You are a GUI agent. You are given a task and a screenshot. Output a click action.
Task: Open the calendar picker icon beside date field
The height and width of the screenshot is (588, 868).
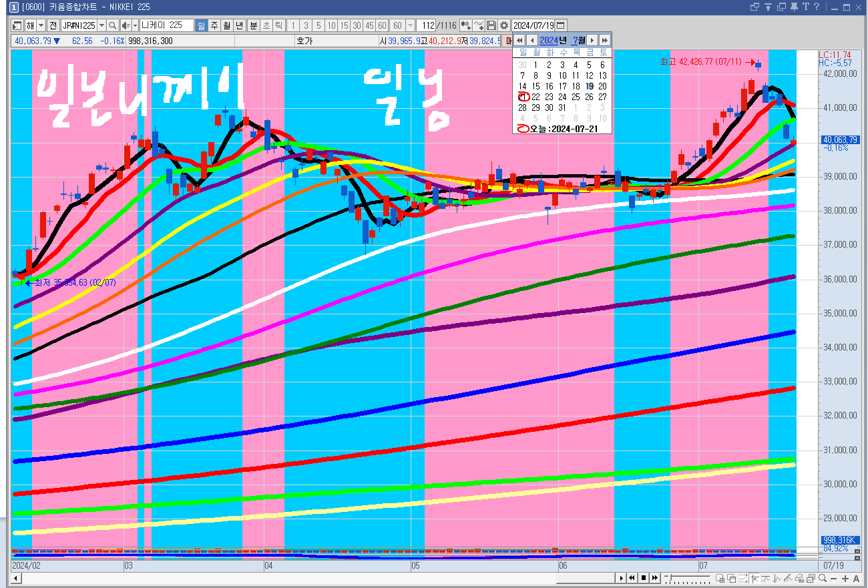(561, 25)
